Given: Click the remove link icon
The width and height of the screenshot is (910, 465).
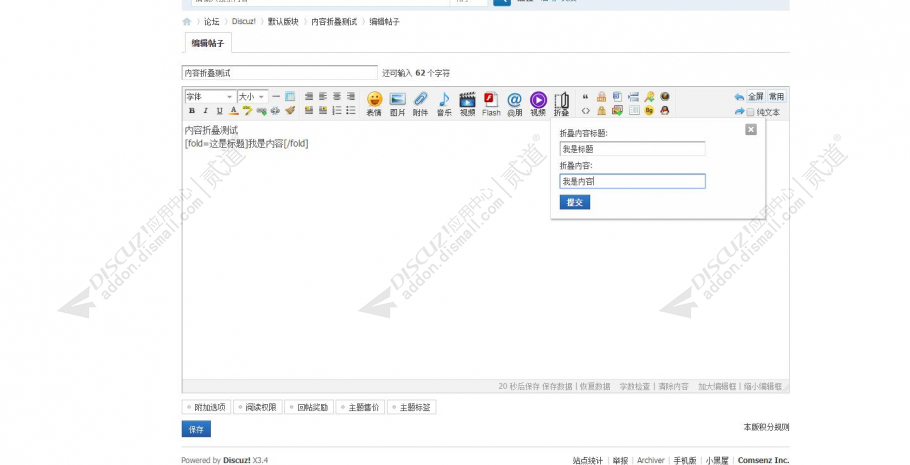Looking at the screenshot, I should [x=275, y=110].
